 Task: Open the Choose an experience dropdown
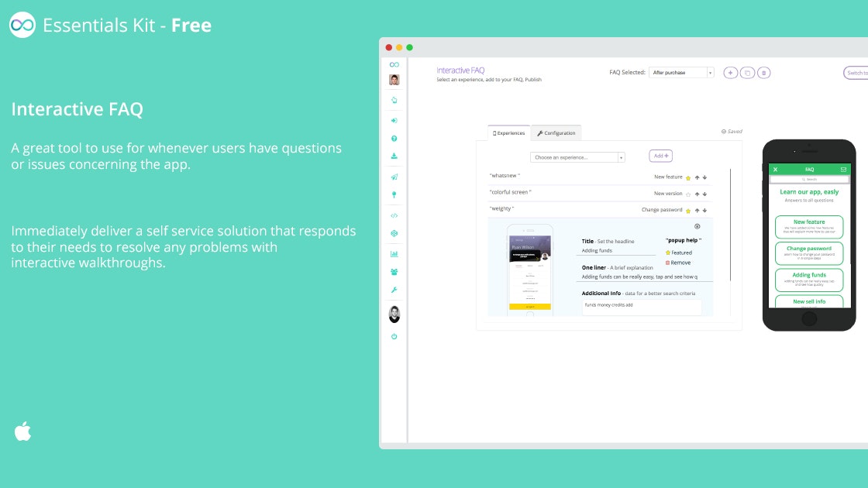tap(577, 157)
